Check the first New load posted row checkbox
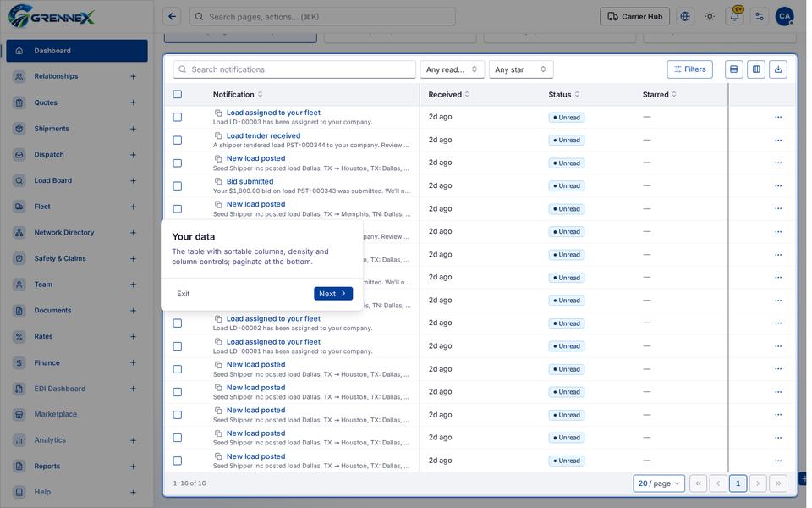812x508 pixels. pyautogui.click(x=177, y=163)
